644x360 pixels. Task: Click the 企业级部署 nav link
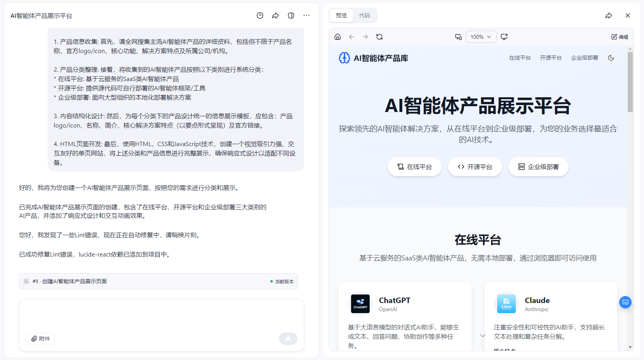coord(584,58)
